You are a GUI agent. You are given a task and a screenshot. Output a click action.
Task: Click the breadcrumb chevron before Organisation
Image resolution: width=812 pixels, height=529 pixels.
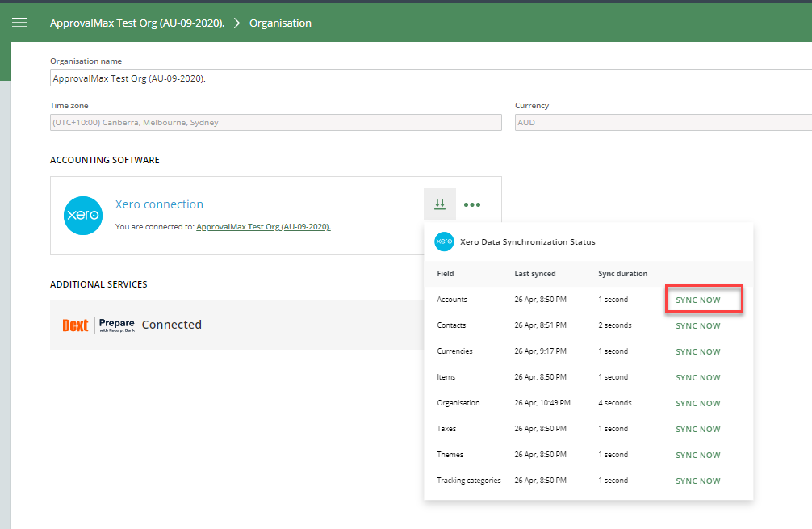tap(236, 23)
